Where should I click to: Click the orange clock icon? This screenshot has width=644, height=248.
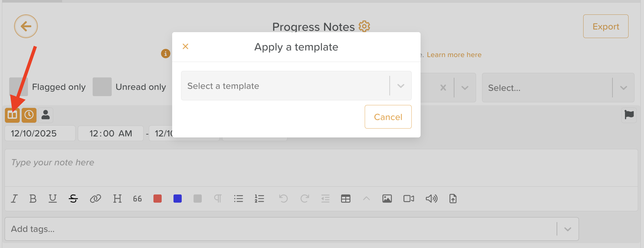pyautogui.click(x=29, y=115)
